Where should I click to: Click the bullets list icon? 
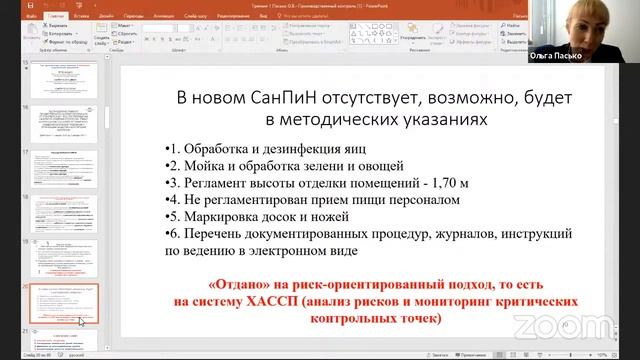tap(228, 28)
